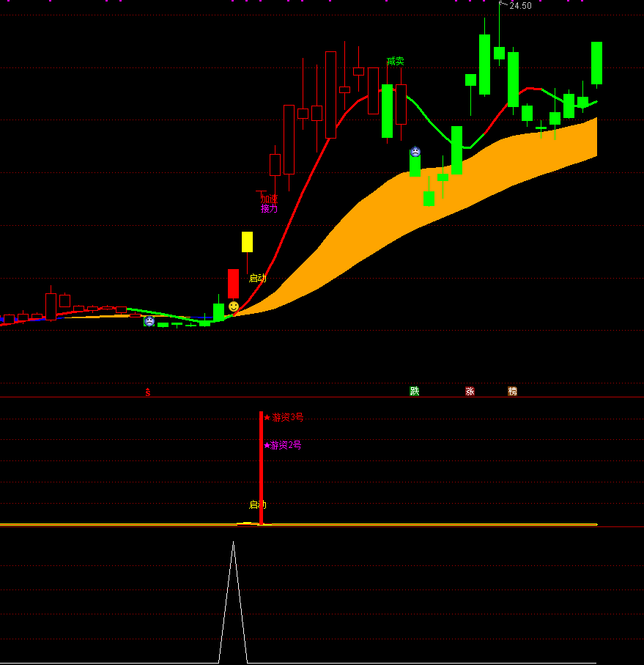Click the peak of the white spike line
The width and height of the screenshot is (644, 665).
tap(233, 543)
